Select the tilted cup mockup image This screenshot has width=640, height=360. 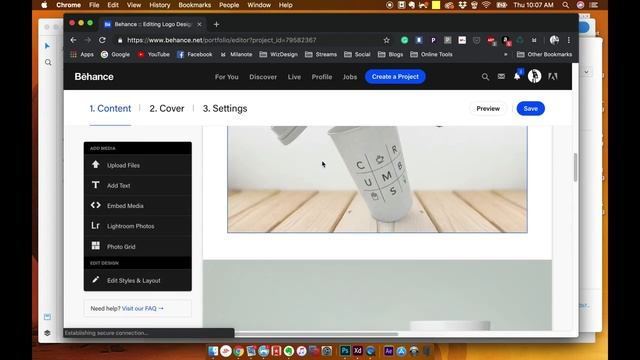[377, 179]
